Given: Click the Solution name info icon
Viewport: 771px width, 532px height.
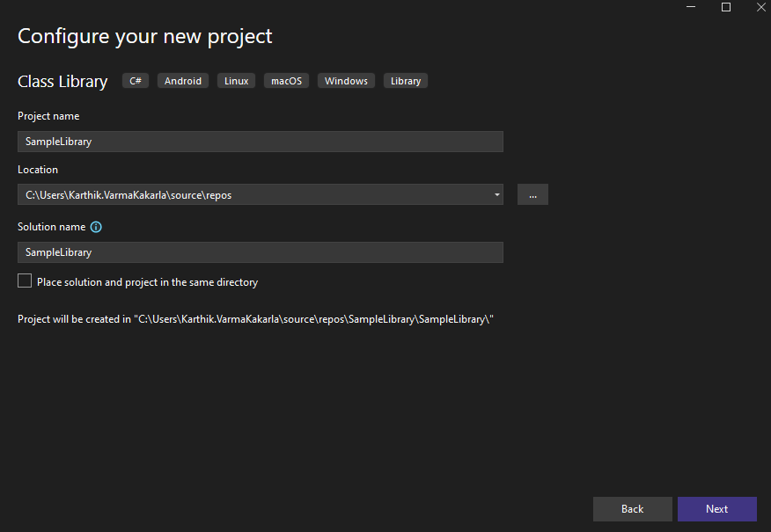Looking at the screenshot, I should 96,227.
